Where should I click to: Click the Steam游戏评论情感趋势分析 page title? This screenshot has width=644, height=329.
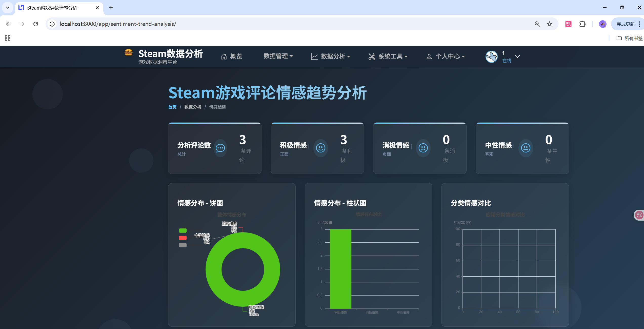coord(268,93)
